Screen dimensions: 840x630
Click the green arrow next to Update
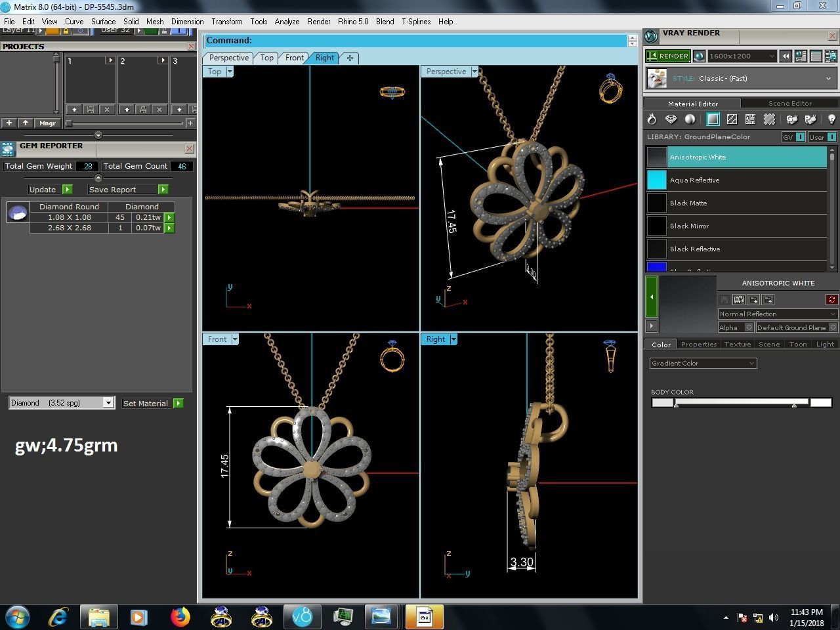click(x=67, y=189)
